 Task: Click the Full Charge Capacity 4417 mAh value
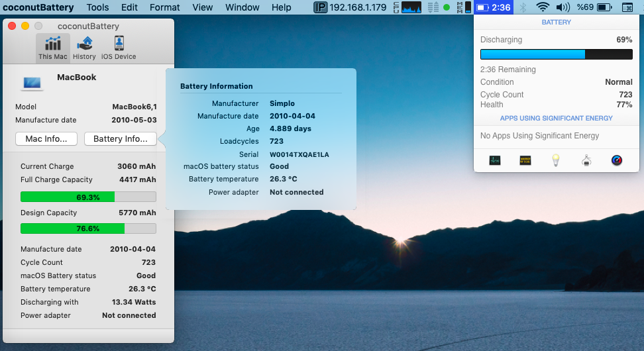point(138,179)
